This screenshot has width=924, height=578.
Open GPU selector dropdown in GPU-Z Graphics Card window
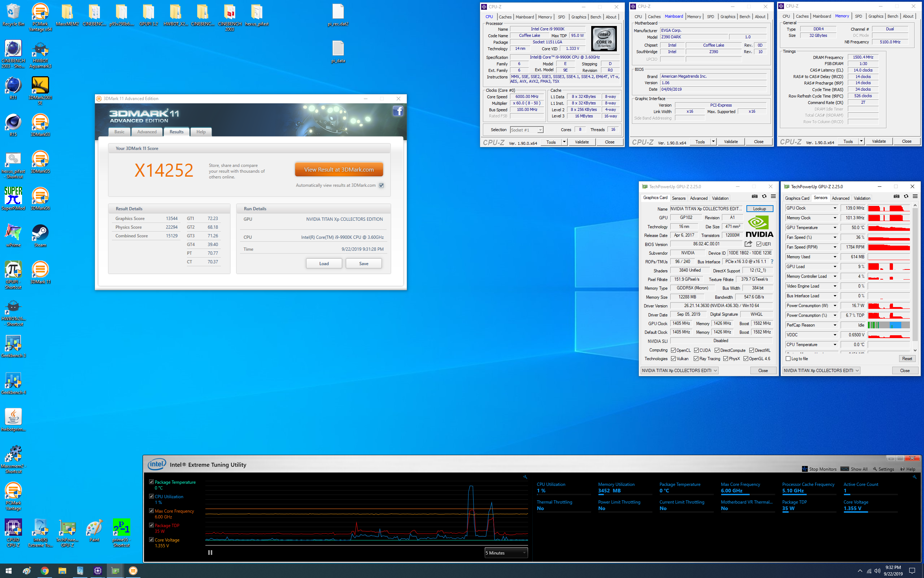click(679, 370)
